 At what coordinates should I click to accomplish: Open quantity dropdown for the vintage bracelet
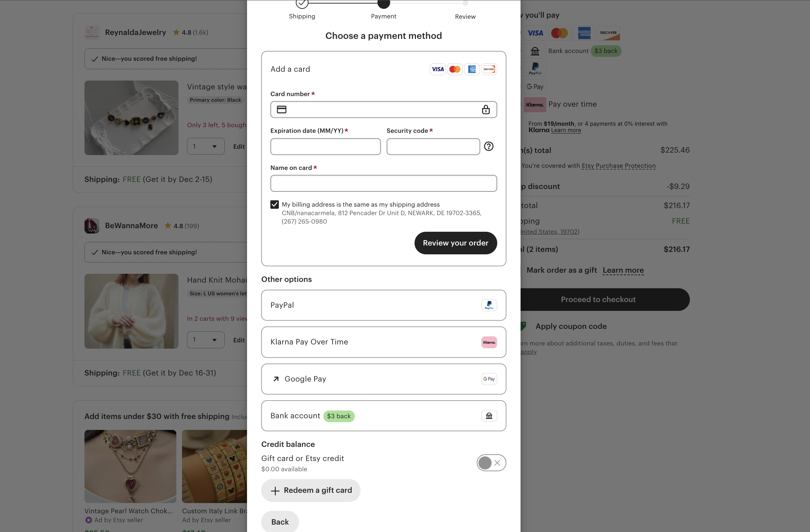pos(206,146)
